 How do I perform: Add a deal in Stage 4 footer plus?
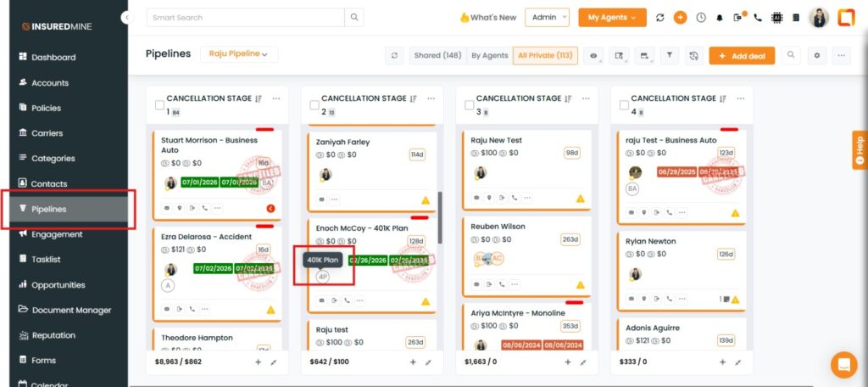[722, 362]
